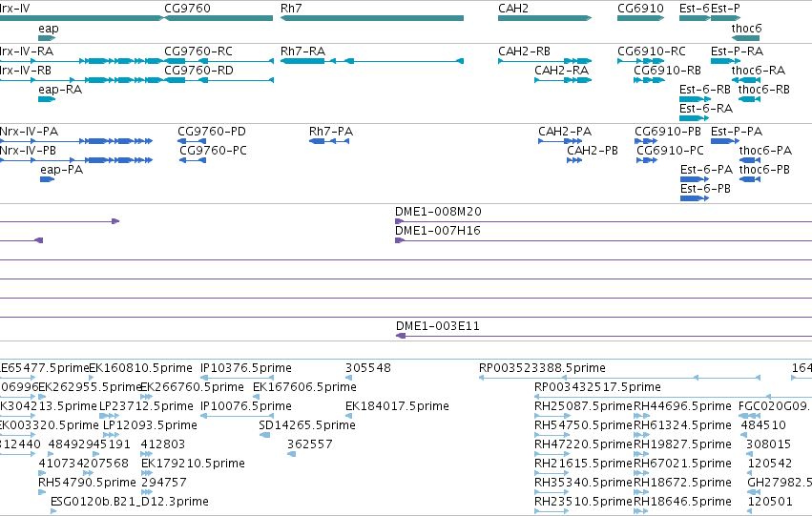The width and height of the screenshot is (812, 516).
Task: Select the thoc6 gene feature
Action: [x=746, y=38]
